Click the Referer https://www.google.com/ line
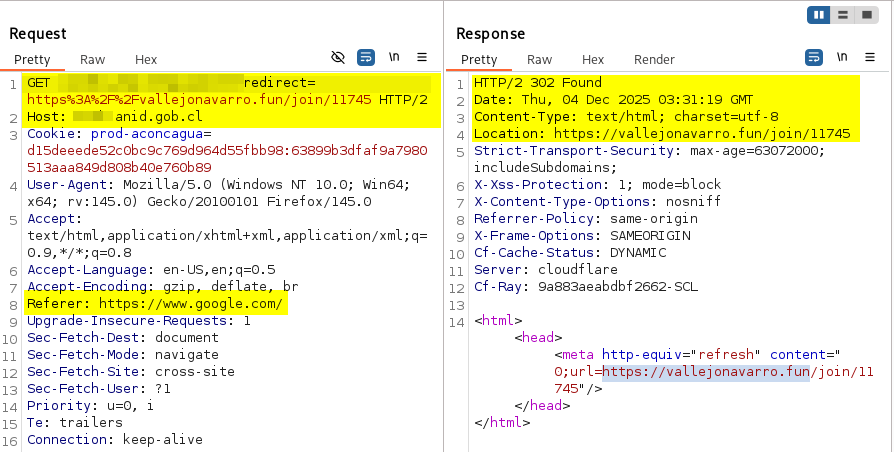 155,304
